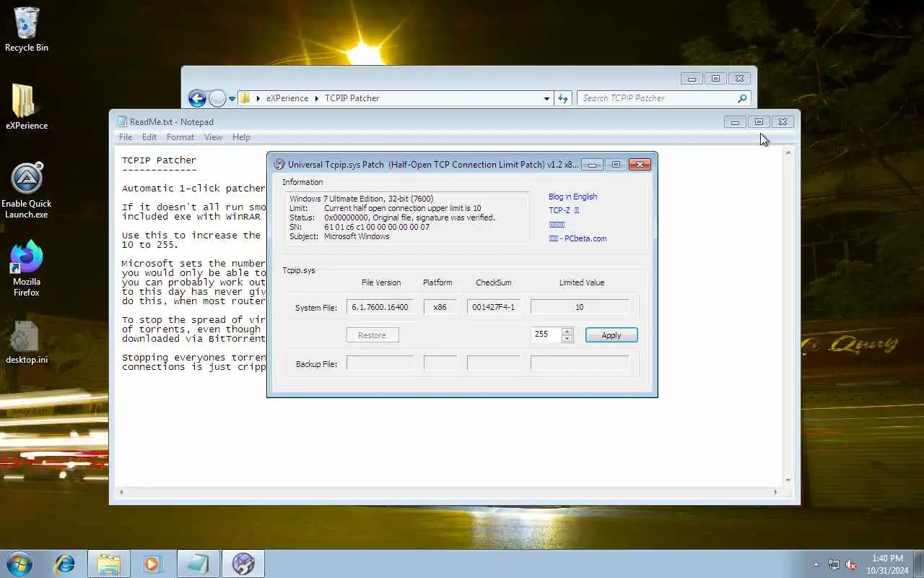
Task: Click eXPerience in Explorer address path
Action: click(x=287, y=98)
